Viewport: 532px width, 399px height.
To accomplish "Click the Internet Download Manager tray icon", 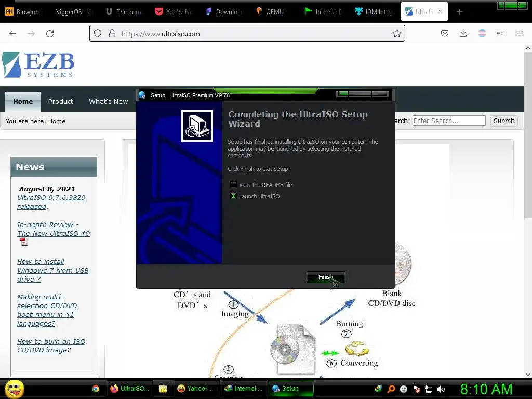I will [378, 389].
